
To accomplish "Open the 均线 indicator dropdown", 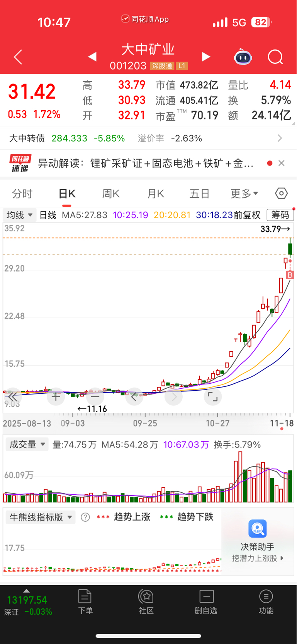I will point(20,215).
